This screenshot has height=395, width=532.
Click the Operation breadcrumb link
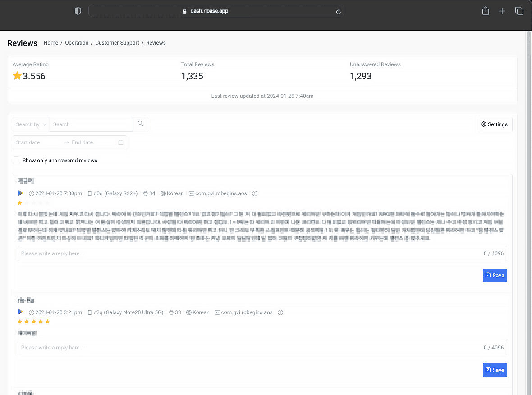(x=77, y=42)
